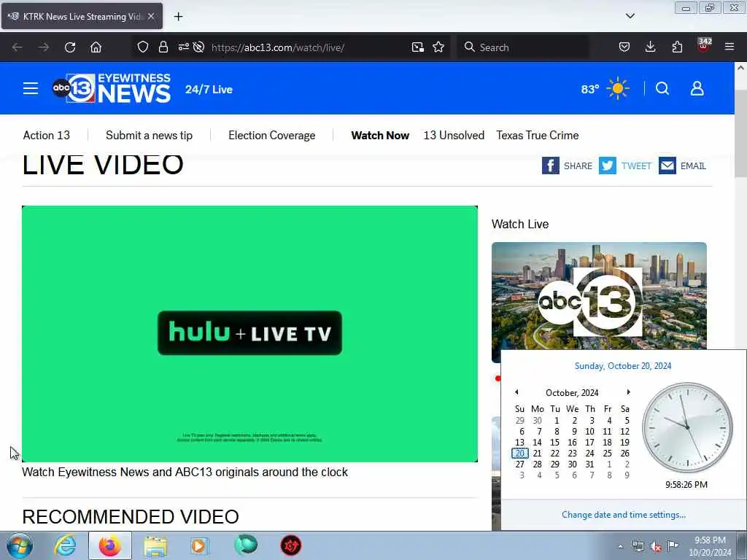Open Submit a news tip
This screenshot has width=747, height=560.
tap(149, 135)
